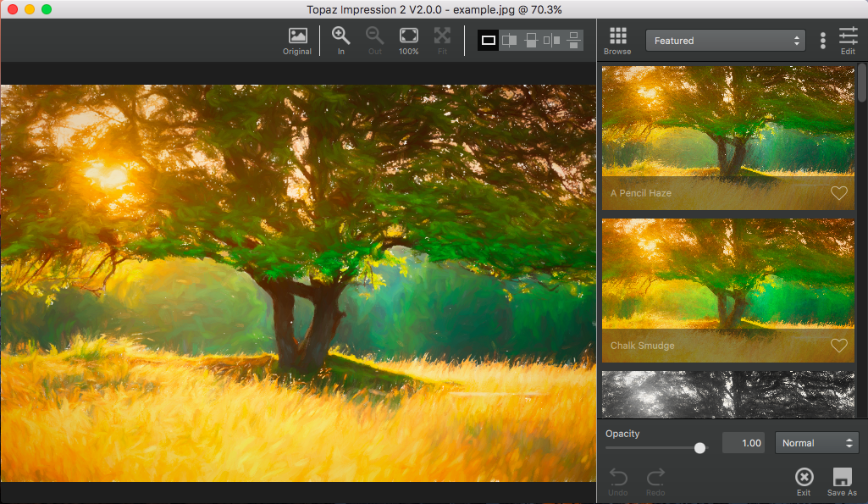The height and width of the screenshot is (504, 868).
Task: Click the Opacity slider handle
Action: point(699,447)
